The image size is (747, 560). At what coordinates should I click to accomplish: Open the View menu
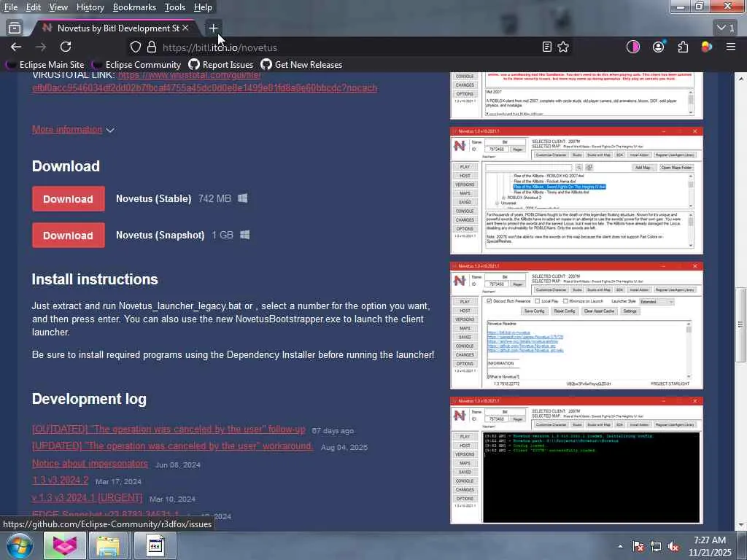point(58,7)
